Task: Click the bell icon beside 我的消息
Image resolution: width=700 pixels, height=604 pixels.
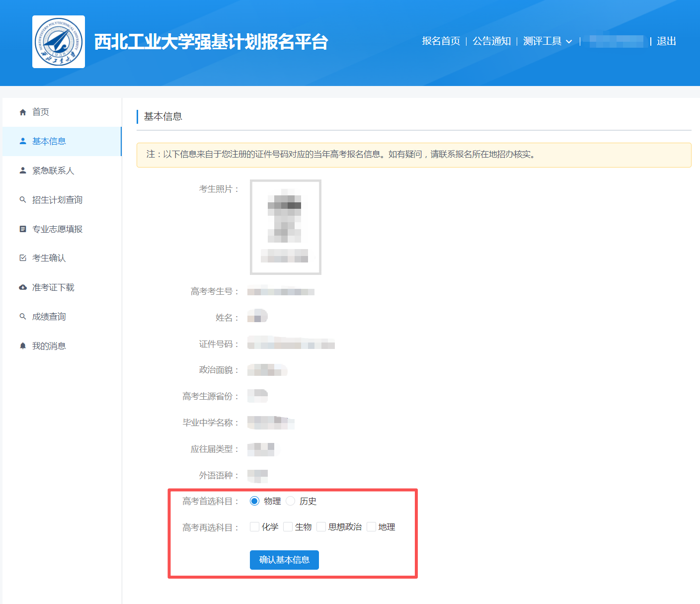Action: [23, 346]
